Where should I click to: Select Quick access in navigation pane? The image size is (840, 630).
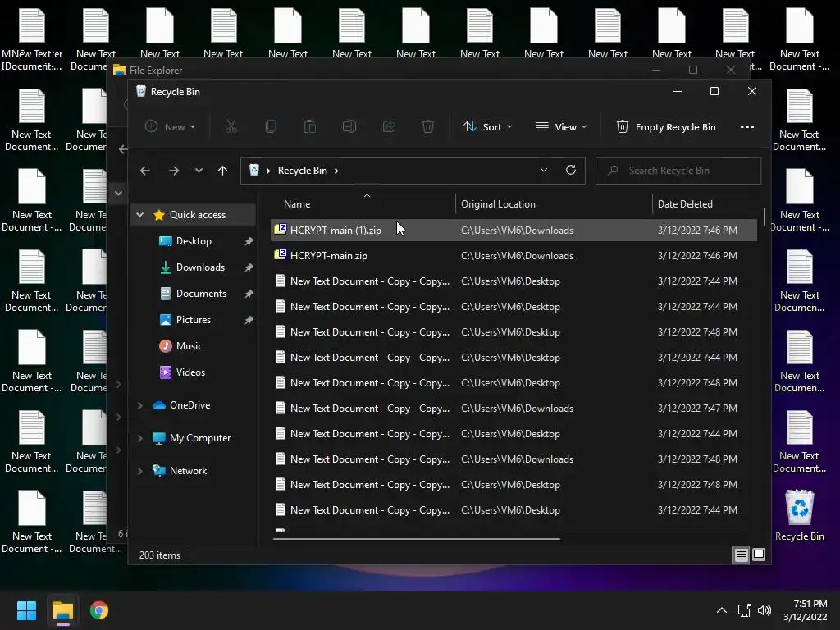click(x=197, y=215)
